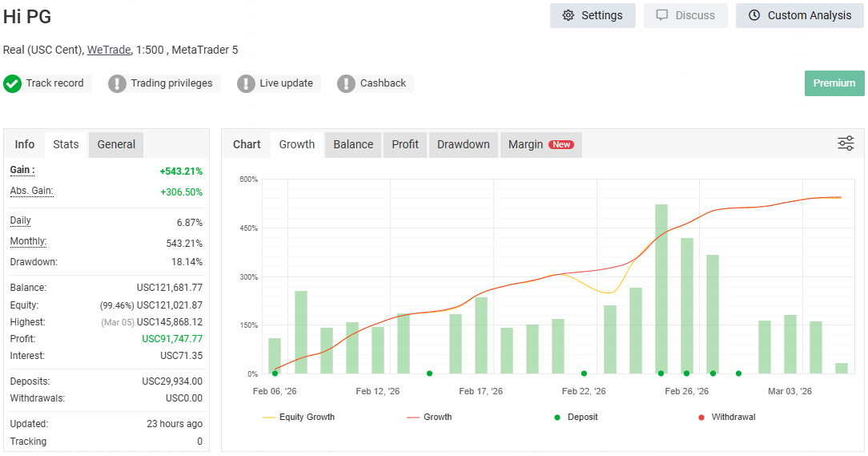This screenshot has width=868, height=456.
Task: Toggle Equity Growth series in legend
Action: pos(299,418)
